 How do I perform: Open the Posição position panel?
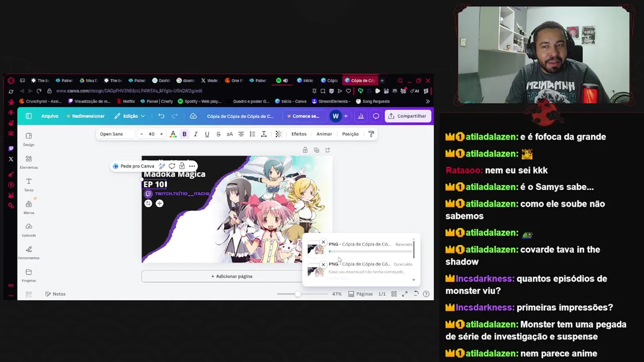350,134
